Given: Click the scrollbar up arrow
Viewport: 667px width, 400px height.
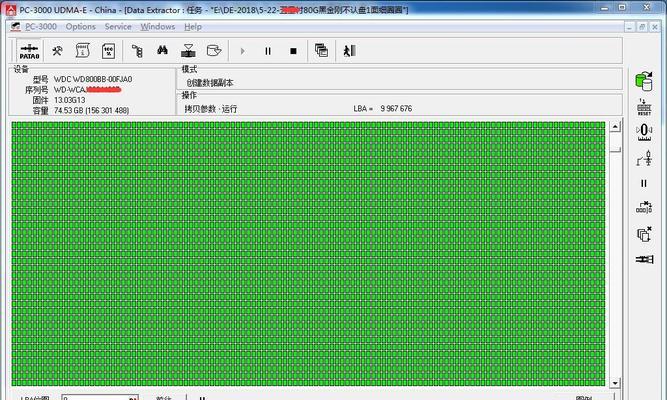Looking at the screenshot, I should coord(615,126).
